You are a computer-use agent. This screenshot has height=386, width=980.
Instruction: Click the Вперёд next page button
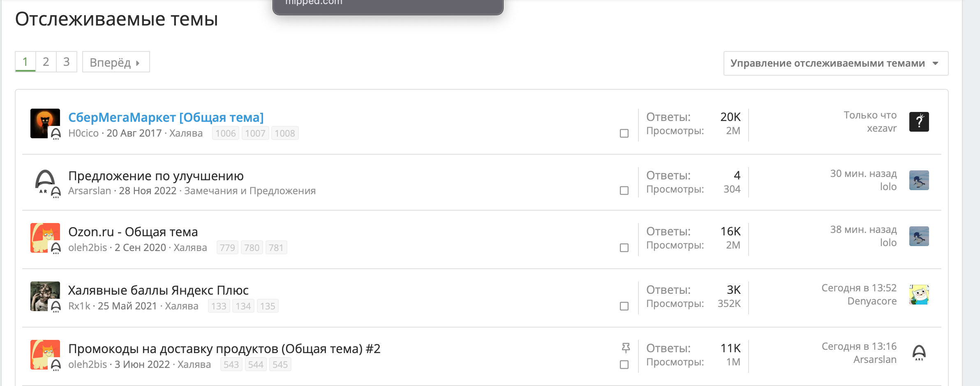116,62
